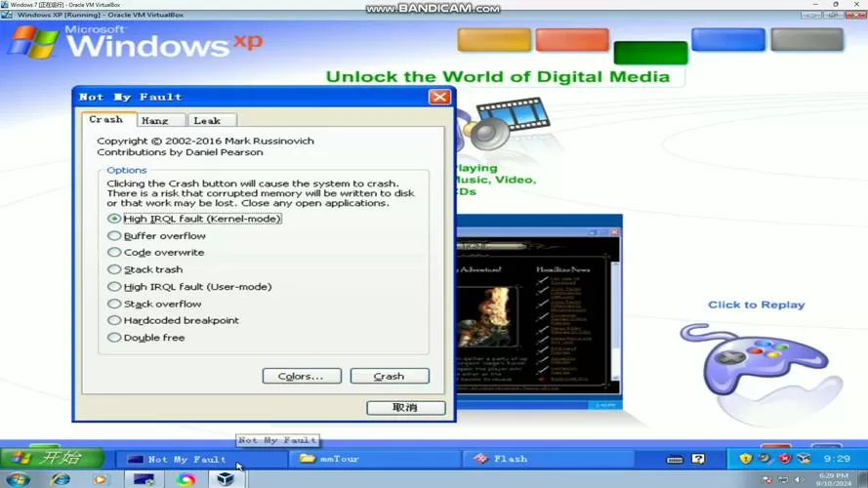The height and width of the screenshot is (488, 868).
Task: Click the Flash taskbar item
Action: point(551,459)
